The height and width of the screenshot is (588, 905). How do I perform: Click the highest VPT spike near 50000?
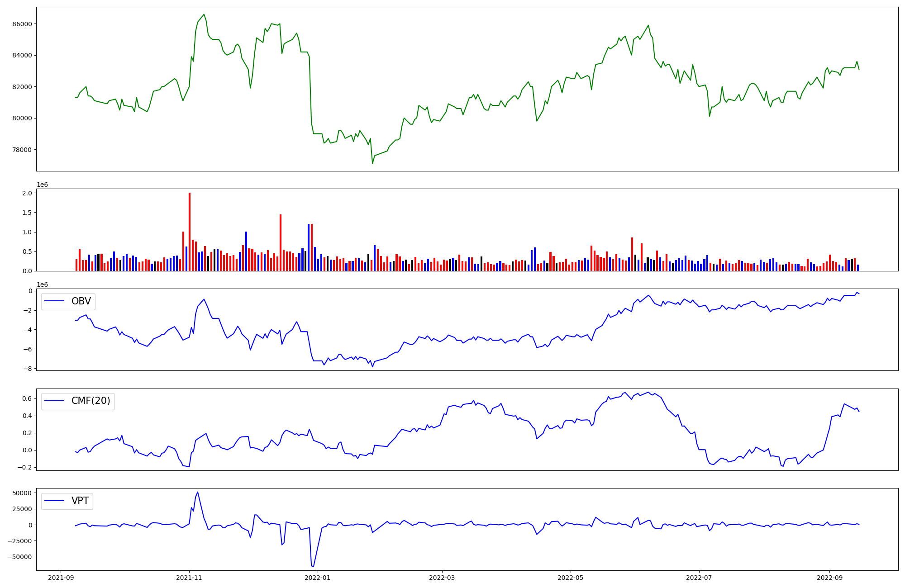[x=198, y=492]
